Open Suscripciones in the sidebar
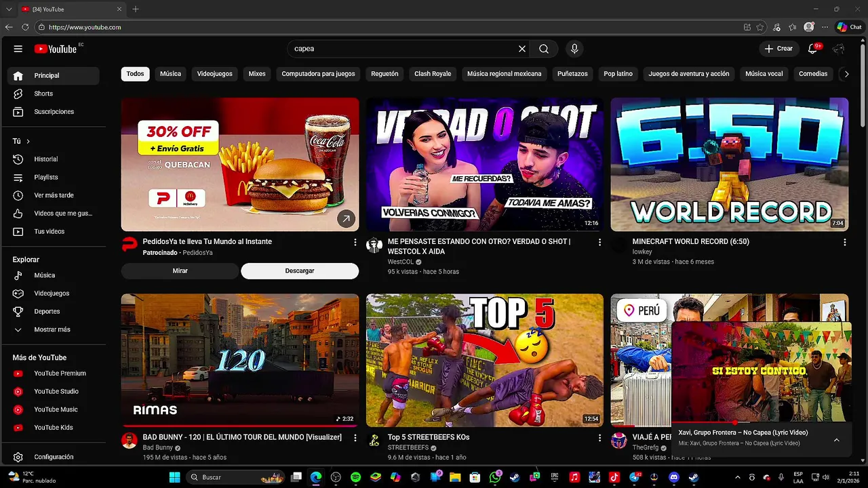868x488 pixels. pyautogui.click(x=54, y=112)
